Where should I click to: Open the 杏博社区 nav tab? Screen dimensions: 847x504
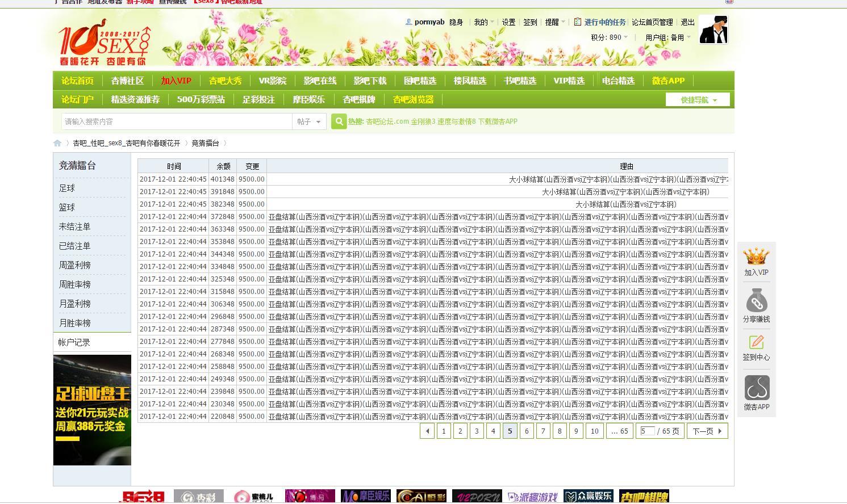point(127,81)
